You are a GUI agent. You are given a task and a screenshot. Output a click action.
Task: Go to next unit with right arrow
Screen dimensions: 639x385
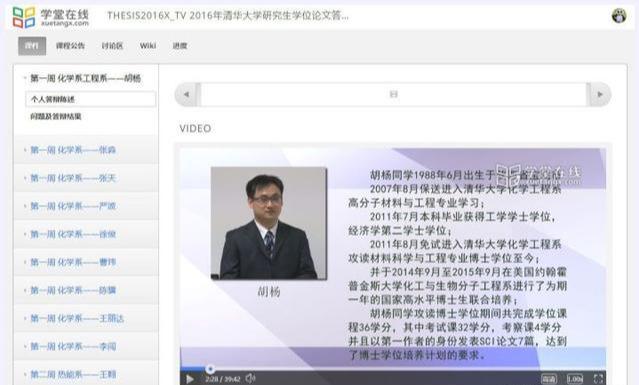click(599, 95)
